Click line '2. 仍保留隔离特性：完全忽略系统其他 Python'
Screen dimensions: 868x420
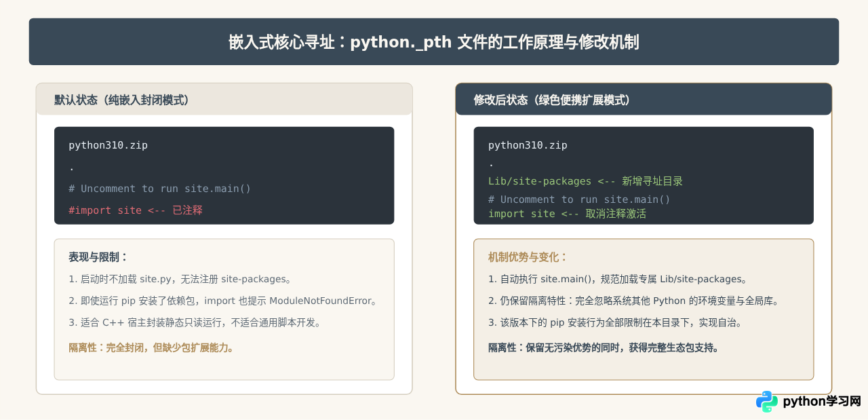633,301
